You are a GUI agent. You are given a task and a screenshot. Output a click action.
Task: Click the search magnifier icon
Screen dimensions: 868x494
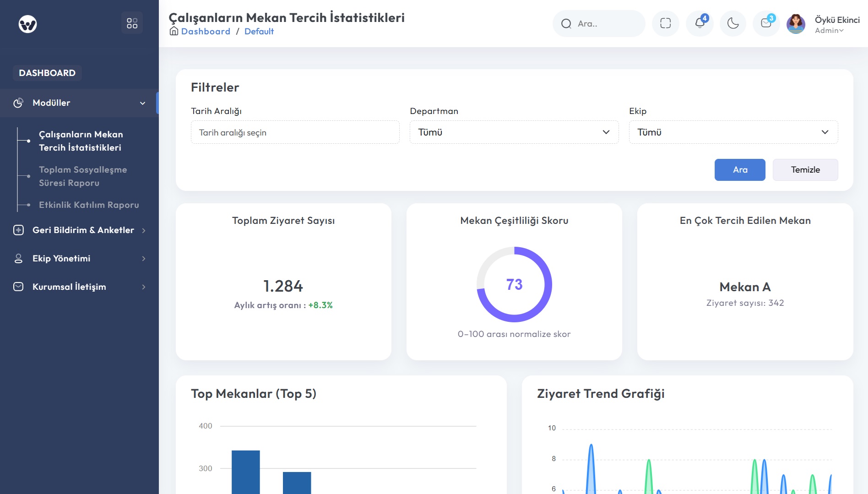click(566, 24)
